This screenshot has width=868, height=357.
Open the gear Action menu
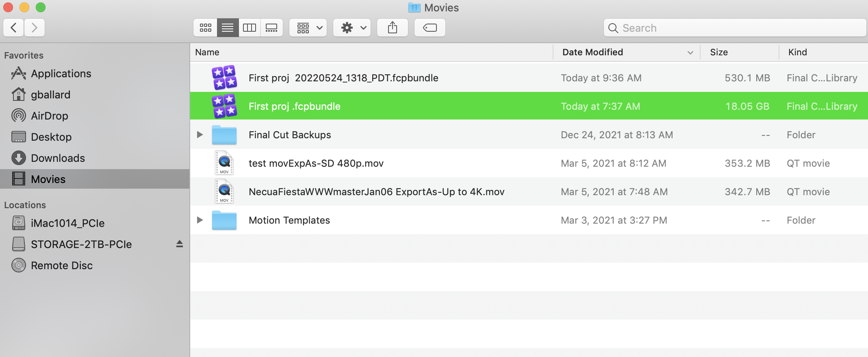tap(352, 28)
